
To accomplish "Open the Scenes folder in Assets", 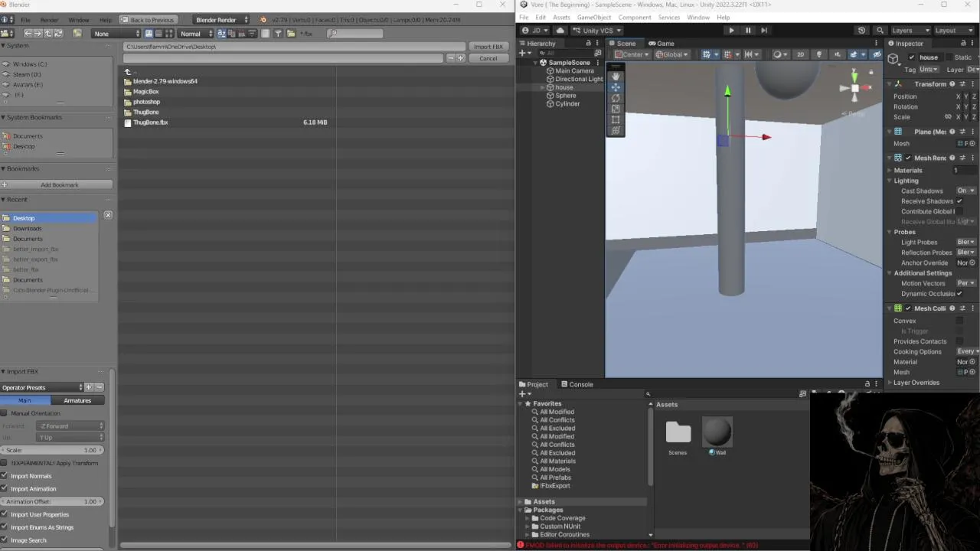I will coord(678,433).
